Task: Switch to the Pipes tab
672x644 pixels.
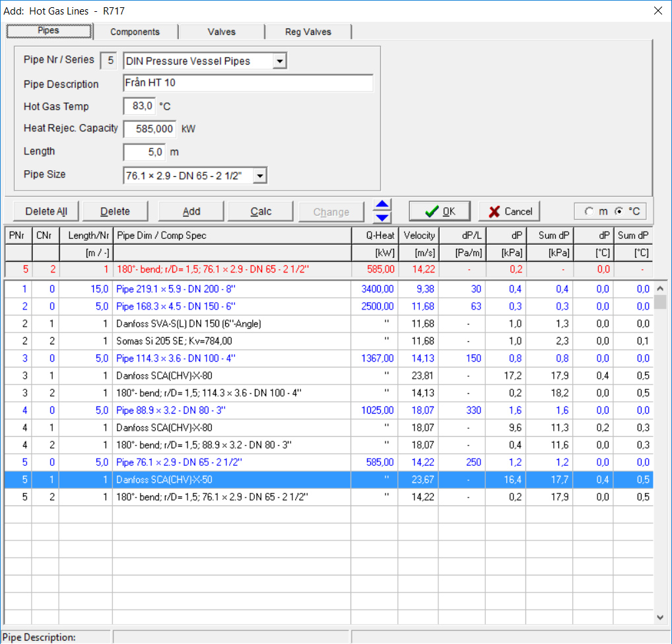Action: coord(48,31)
